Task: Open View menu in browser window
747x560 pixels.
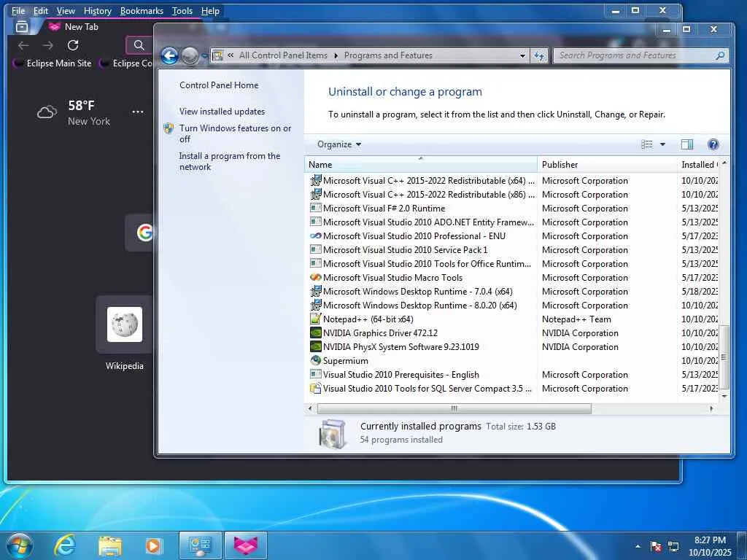Action: click(66, 10)
